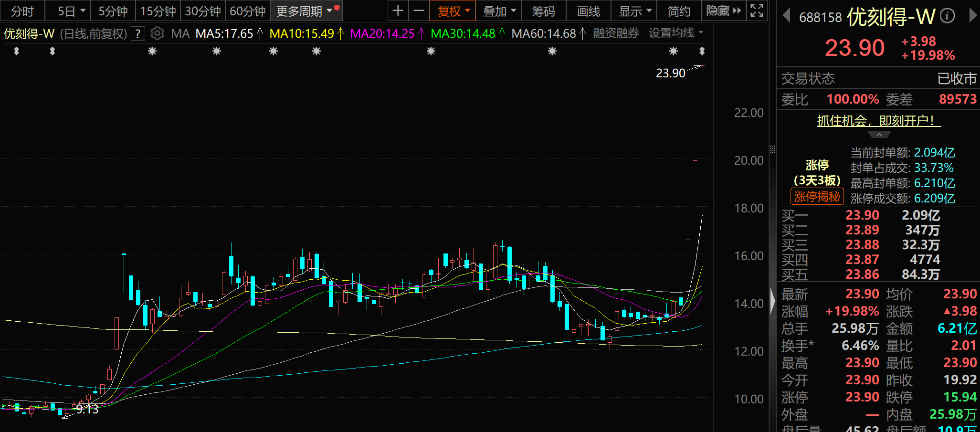Click the question mark help icon
The height and width of the screenshot is (432, 980).
point(138,33)
